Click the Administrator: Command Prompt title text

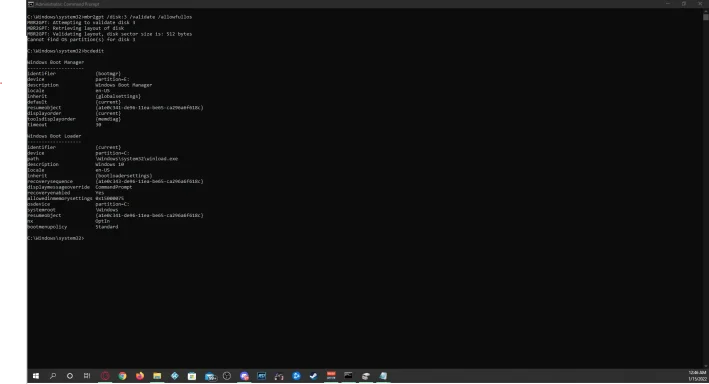click(67, 4)
